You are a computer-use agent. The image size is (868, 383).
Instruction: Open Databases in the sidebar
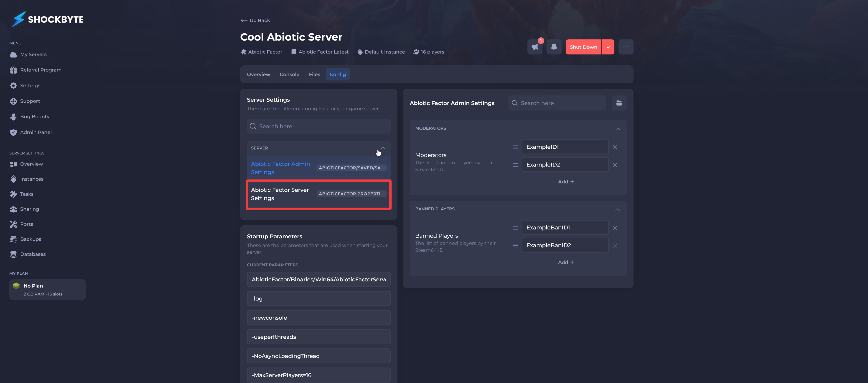point(28,254)
